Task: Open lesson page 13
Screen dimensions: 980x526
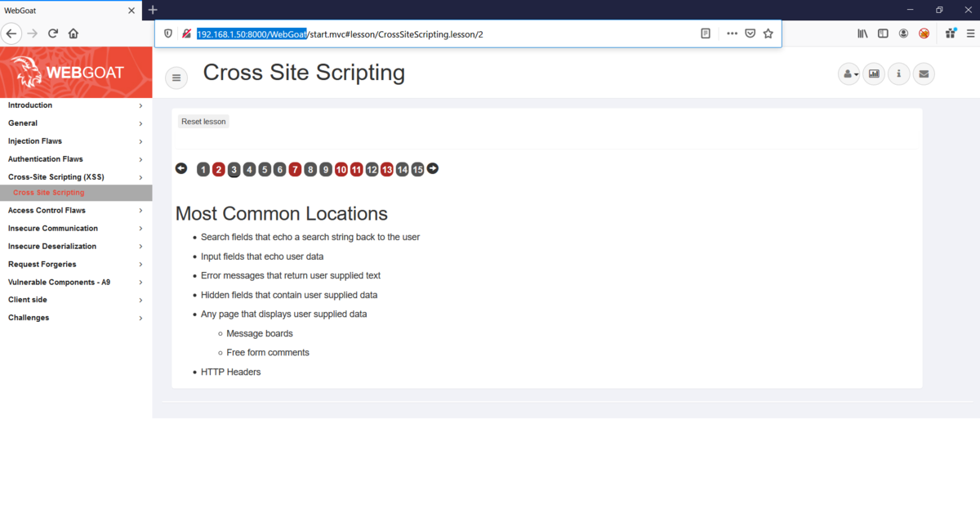Action: (387, 170)
